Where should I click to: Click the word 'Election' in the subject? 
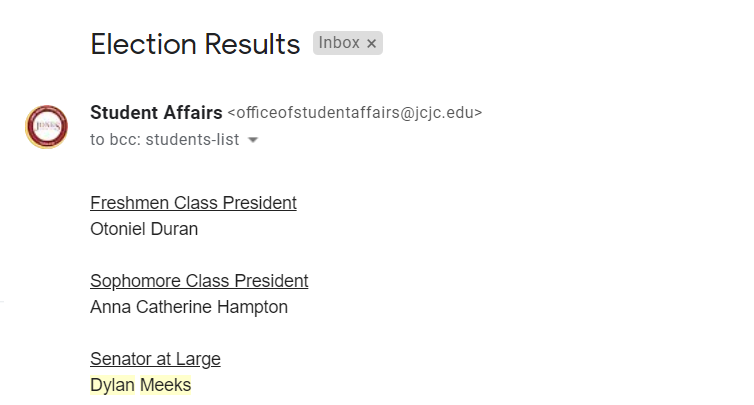(x=143, y=44)
